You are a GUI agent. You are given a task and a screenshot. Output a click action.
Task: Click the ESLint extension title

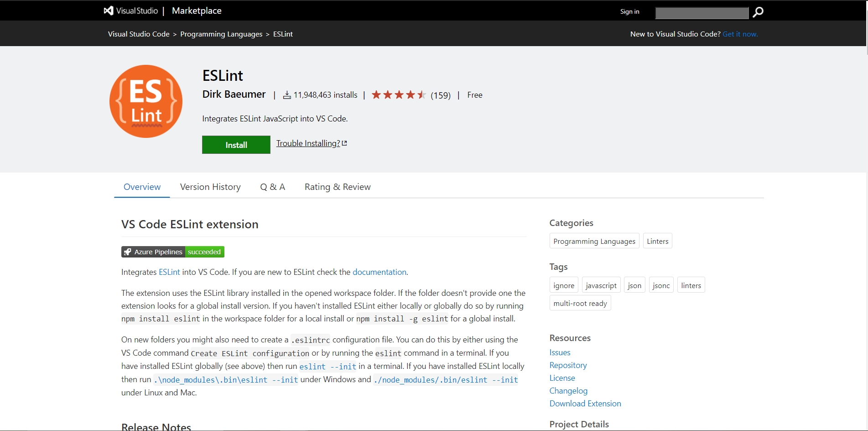click(223, 75)
